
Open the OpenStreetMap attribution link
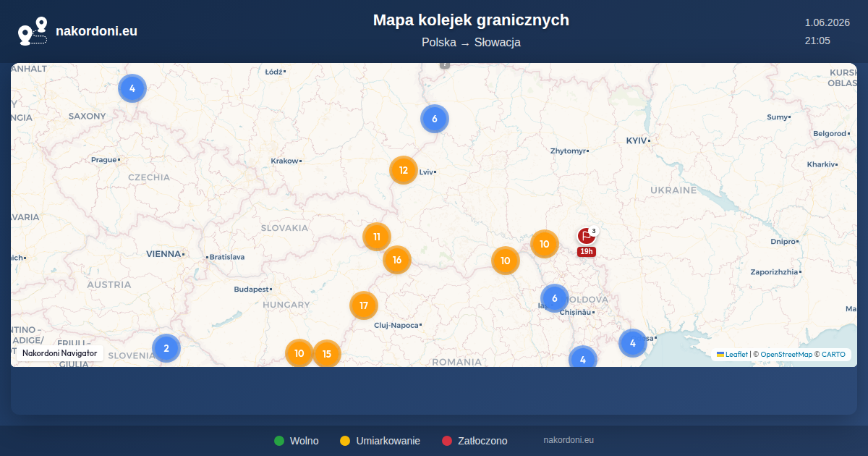tap(786, 355)
